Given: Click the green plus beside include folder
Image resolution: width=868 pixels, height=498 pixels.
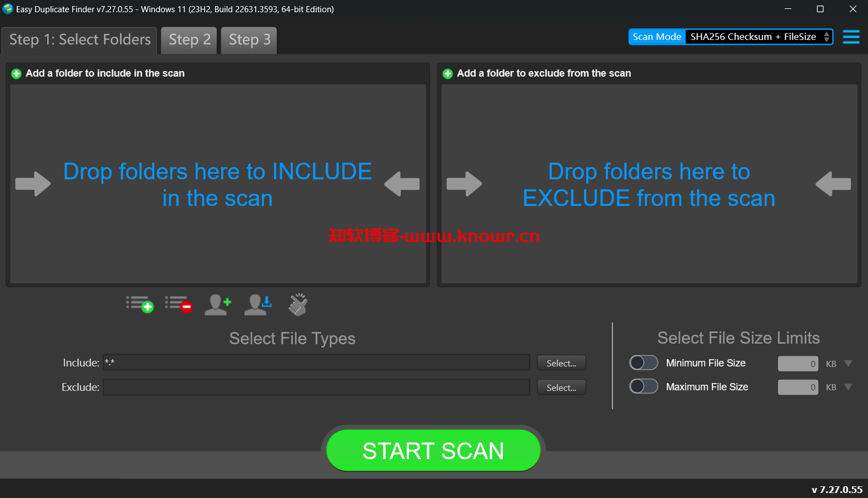Looking at the screenshot, I should 16,74.
